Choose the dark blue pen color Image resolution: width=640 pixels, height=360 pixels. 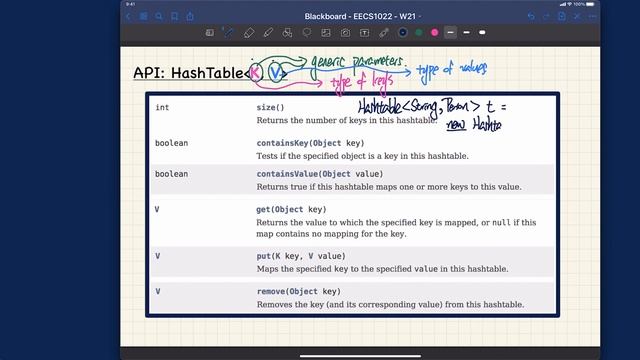(402, 33)
